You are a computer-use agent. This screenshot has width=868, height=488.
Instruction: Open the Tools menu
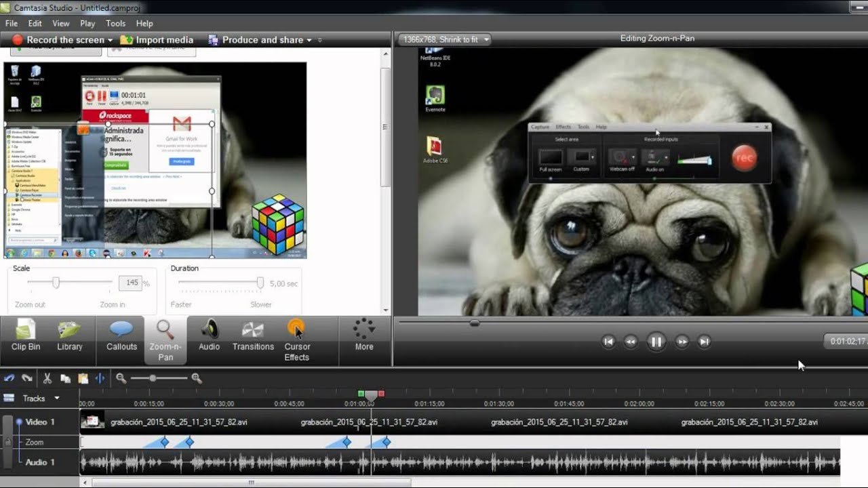[x=116, y=23]
